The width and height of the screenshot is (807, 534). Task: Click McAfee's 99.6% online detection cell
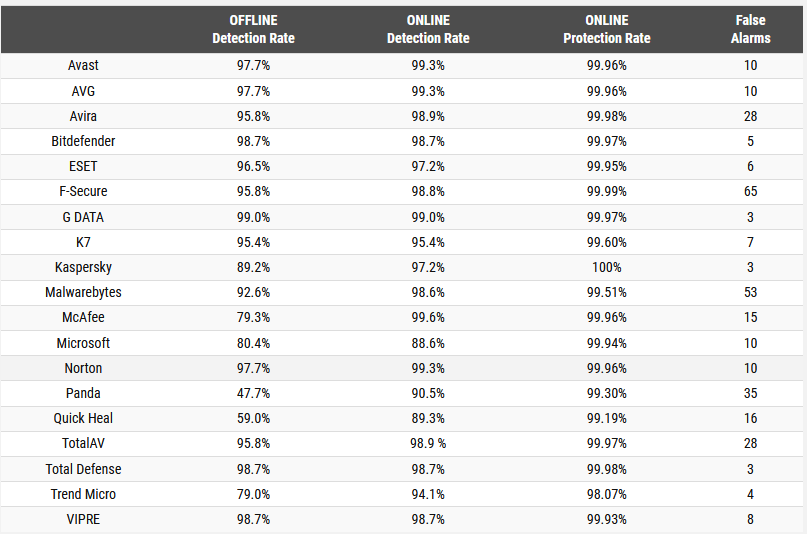pos(428,317)
